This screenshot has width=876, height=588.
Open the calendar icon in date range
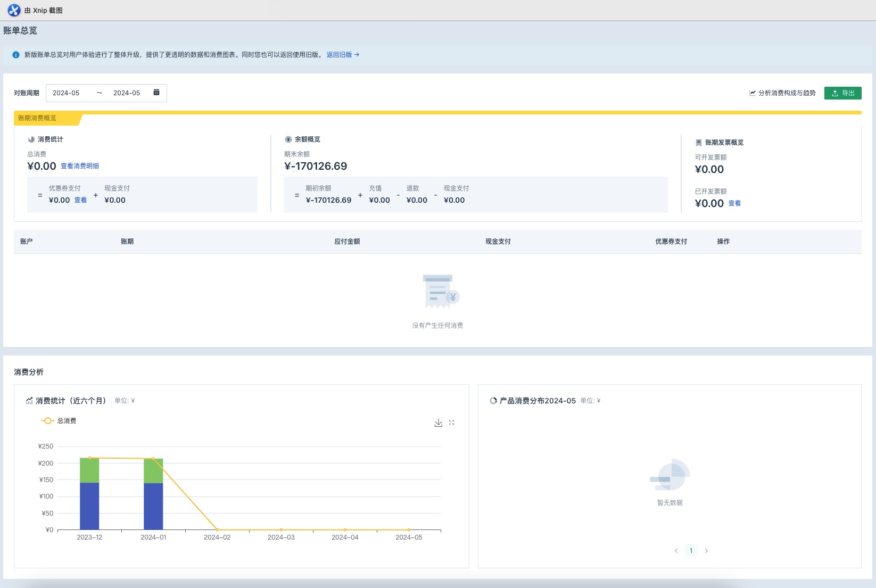[156, 93]
